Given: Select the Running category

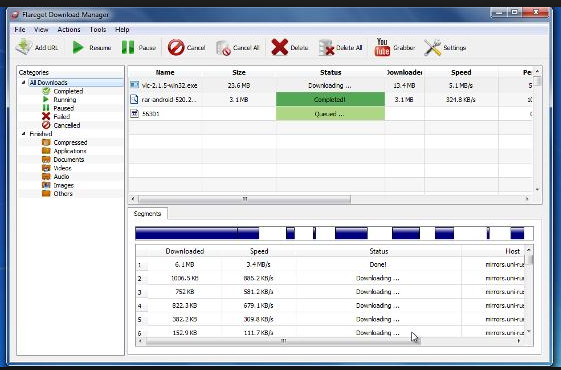Looking at the screenshot, I should pyautogui.click(x=64, y=99).
